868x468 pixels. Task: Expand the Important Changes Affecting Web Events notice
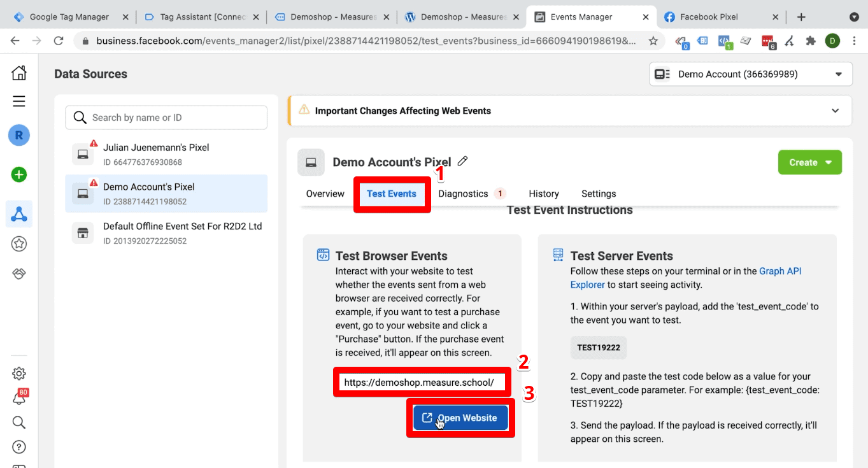pos(835,110)
